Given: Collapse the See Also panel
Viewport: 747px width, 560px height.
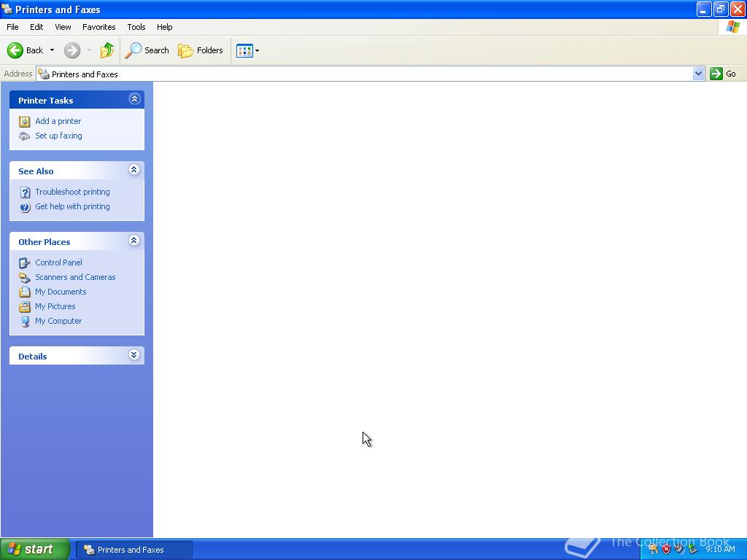Looking at the screenshot, I should click(x=134, y=170).
